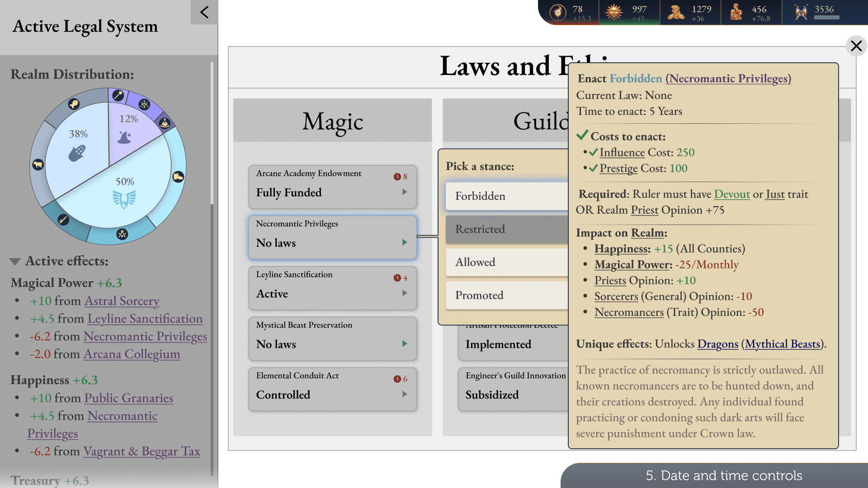Click the fish icon on distribution ring

coord(74,104)
